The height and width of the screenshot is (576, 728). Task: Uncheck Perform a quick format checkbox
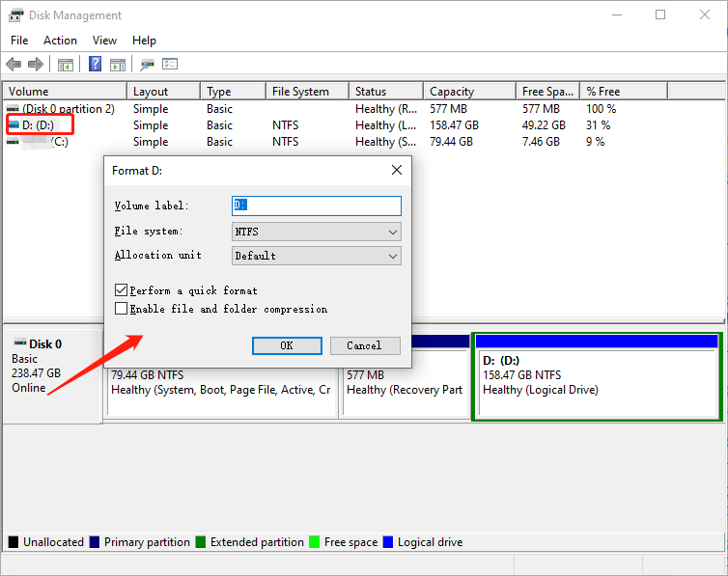[121, 290]
